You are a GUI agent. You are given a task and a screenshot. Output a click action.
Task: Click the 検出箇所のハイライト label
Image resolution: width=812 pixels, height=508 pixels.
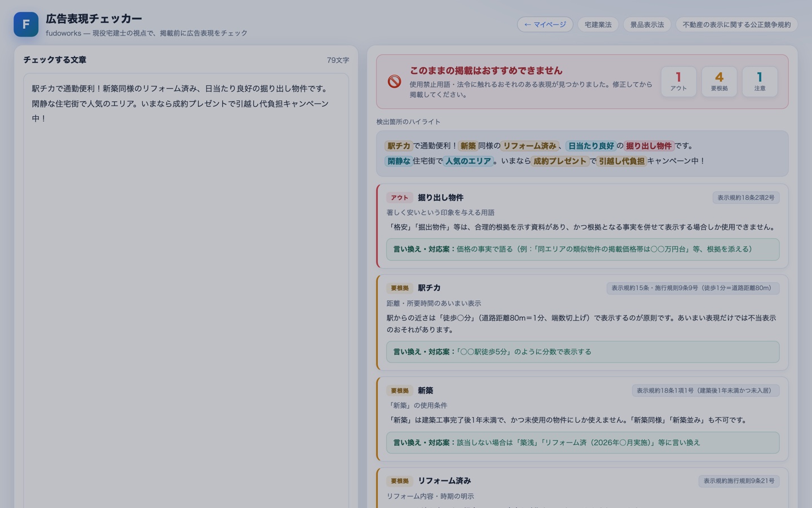pyautogui.click(x=408, y=121)
